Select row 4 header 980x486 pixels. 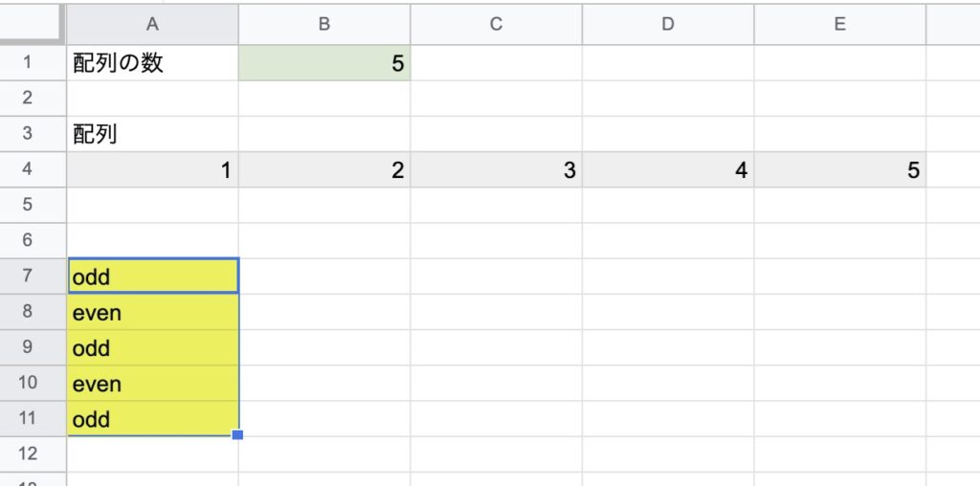point(27,170)
